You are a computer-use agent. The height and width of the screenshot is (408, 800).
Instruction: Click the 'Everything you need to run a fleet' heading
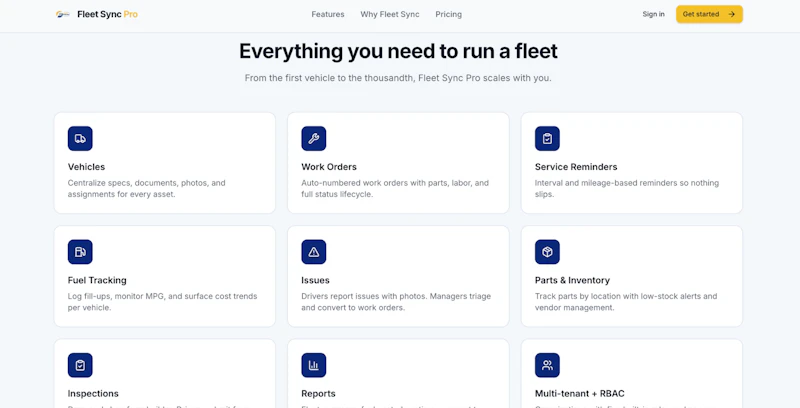[398, 51]
